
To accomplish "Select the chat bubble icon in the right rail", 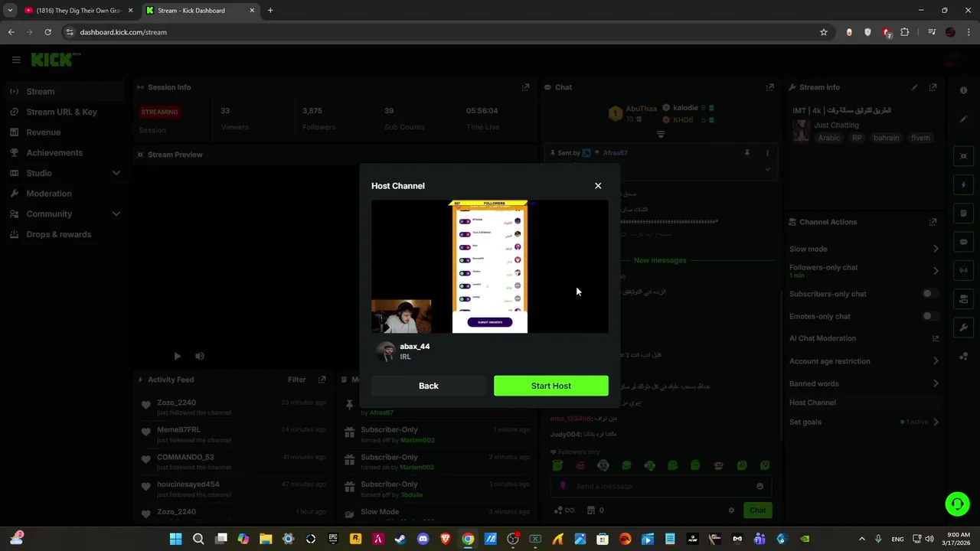I will pos(964,242).
